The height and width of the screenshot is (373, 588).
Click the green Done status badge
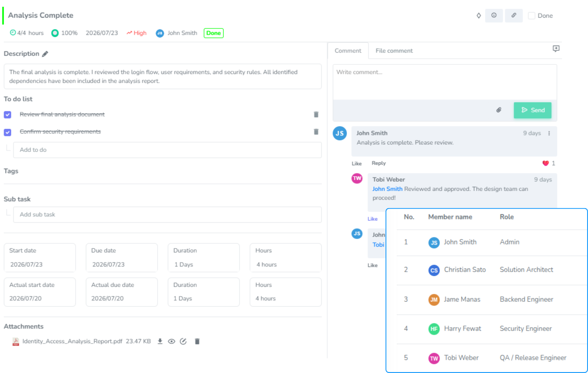pos(214,33)
